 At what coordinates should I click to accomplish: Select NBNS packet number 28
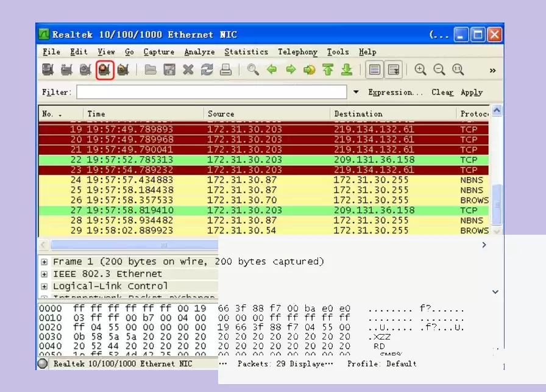264,221
